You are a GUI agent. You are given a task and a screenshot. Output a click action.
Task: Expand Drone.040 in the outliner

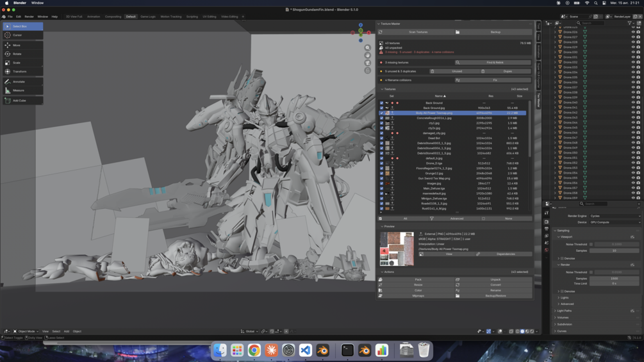[556, 103]
